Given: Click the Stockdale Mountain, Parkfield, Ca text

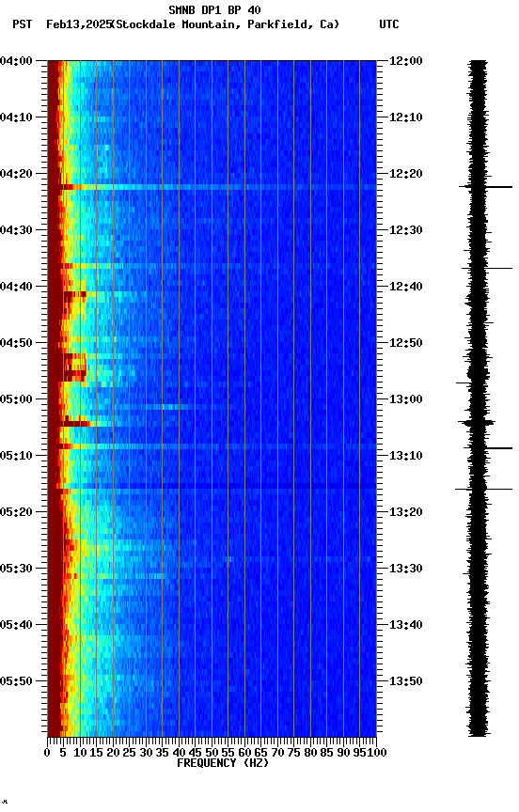Looking at the screenshot, I should (226, 24).
